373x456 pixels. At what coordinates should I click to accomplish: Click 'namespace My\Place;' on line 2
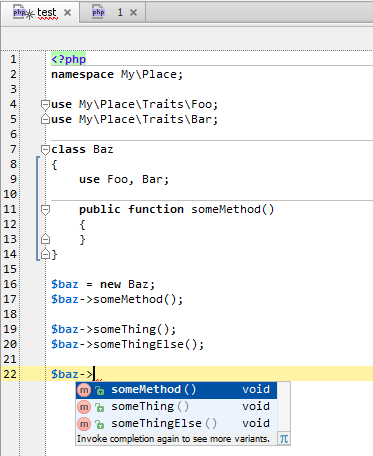pos(117,74)
